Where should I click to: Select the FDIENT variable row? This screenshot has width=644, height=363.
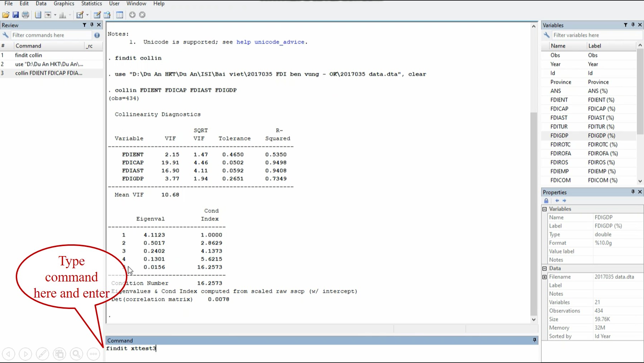[x=589, y=100]
